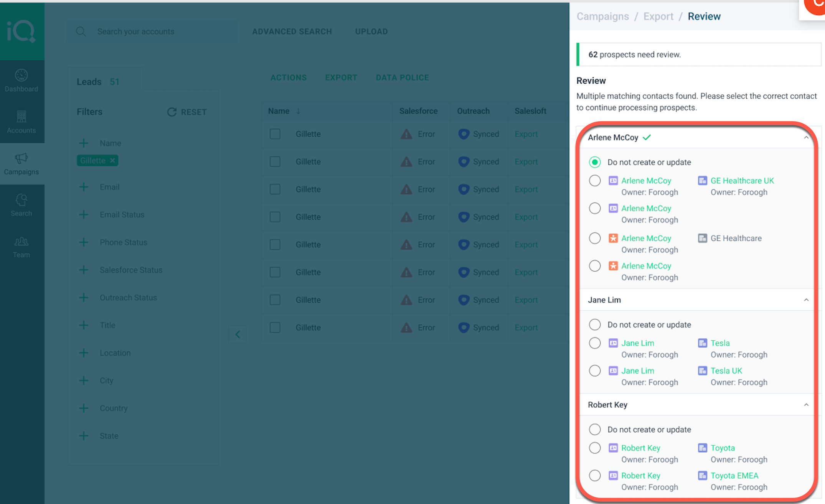Remove the Gillette filter tag with its x
The width and height of the screenshot is (825, 504).
point(112,160)
